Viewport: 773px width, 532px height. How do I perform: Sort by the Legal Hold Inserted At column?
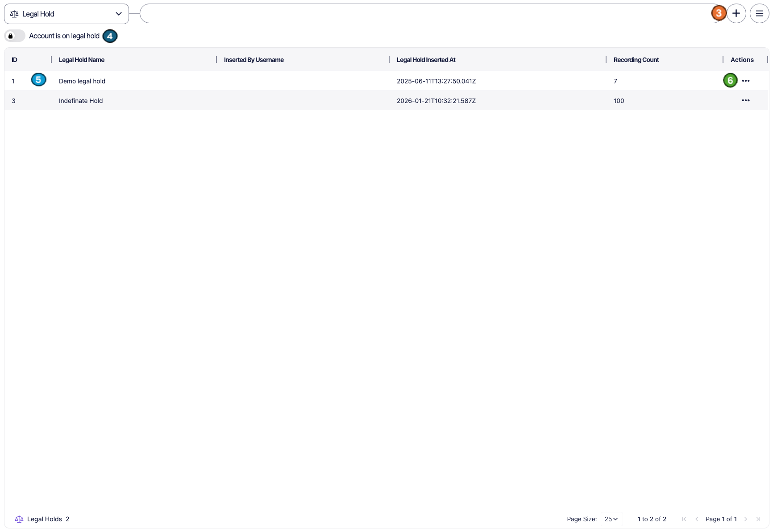coord(425,59)
